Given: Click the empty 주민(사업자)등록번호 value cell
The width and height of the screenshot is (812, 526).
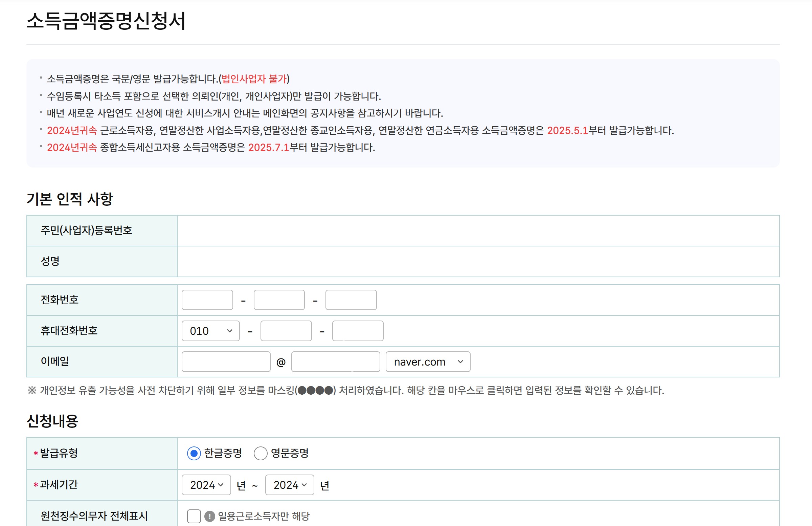Looking at the screenshot, I should coord(478,231).
